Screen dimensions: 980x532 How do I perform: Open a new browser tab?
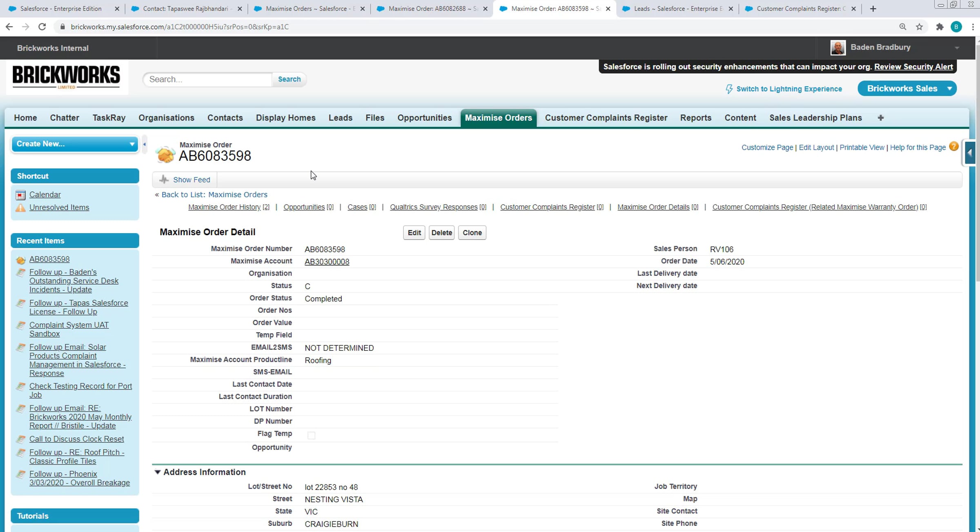click(873, 9)
